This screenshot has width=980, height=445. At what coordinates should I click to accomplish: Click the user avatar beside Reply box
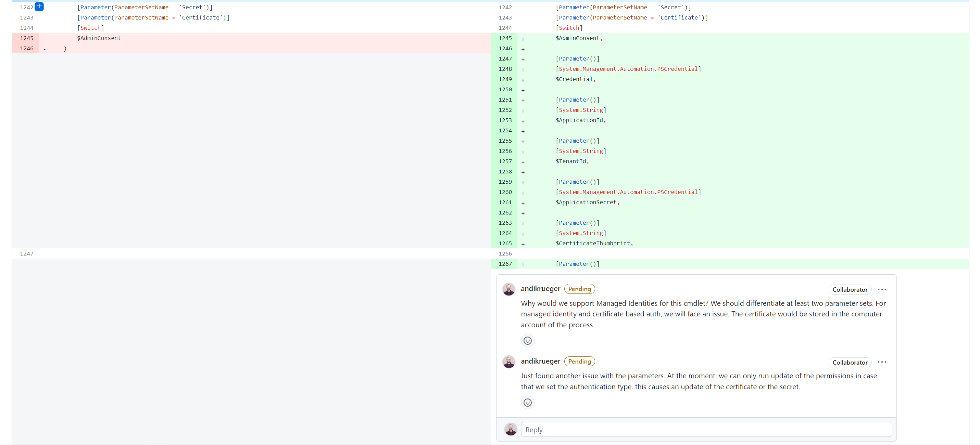pos(511,429)
